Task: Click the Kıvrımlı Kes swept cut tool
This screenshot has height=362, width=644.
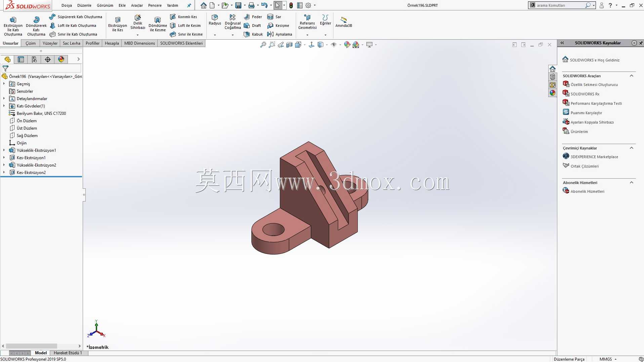Action: pos(184,17)
